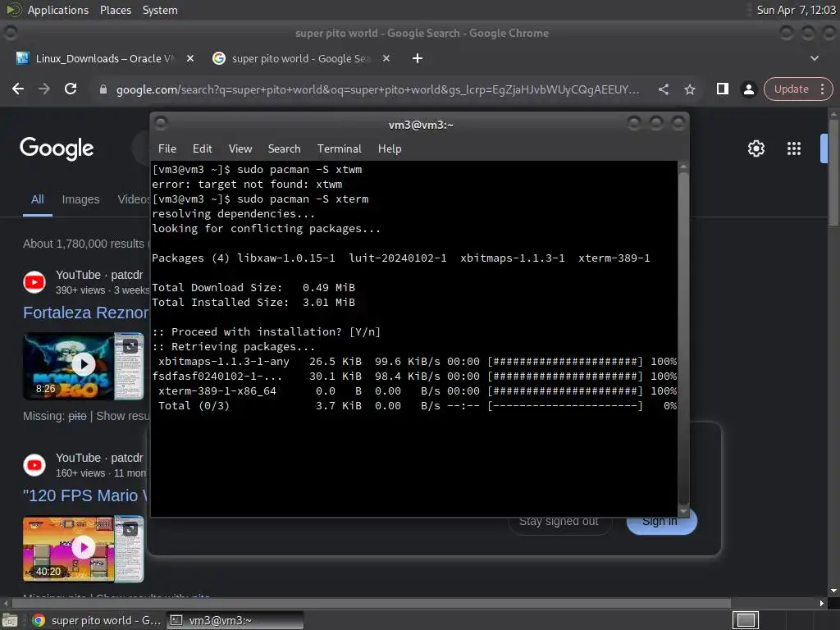The image size is (840, 630).
Task: Switch to the Images search tab
Action: tap(81, 200)
